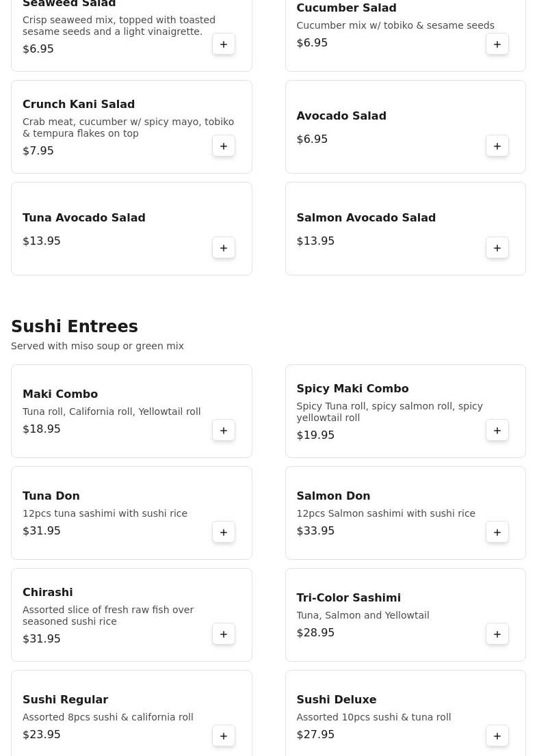Add Cucumber Salad to order
Viewport: 537px width, 756px height.
tap(497, 44)
